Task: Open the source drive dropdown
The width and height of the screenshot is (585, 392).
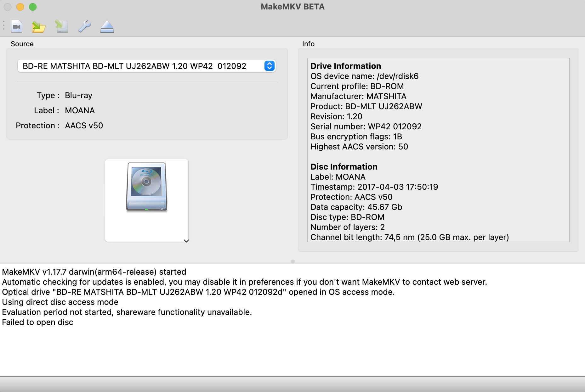Action: coord(147,66)
